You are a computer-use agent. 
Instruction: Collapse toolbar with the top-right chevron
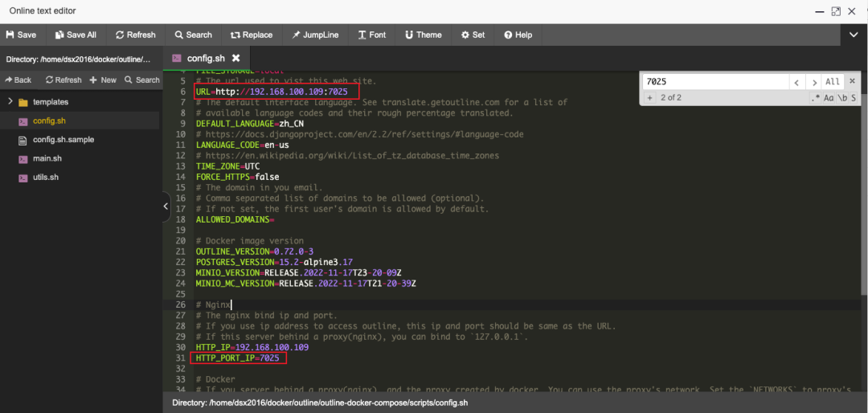[854, 35]
